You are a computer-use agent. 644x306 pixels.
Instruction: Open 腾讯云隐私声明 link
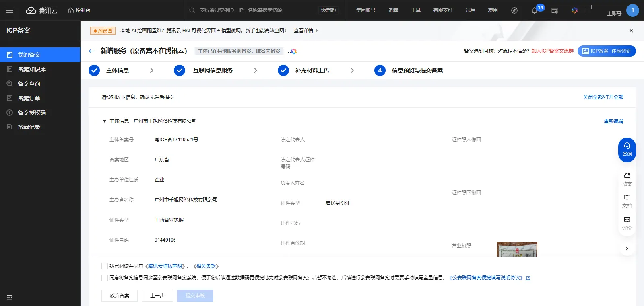[166, 266]
